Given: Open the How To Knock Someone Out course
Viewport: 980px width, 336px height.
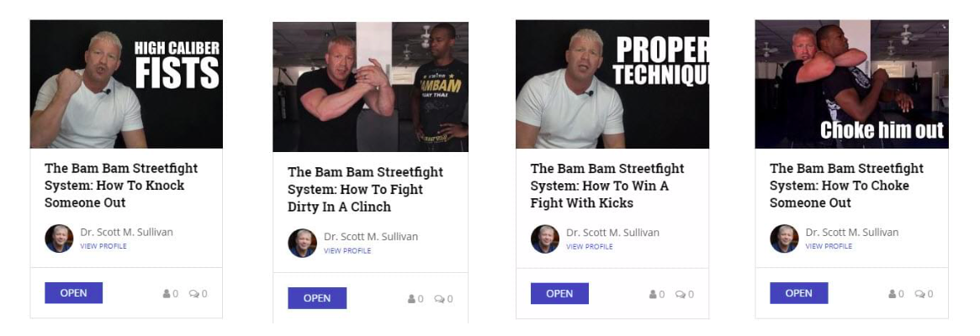Looking at the screenshot, I should tap(73, 293).
